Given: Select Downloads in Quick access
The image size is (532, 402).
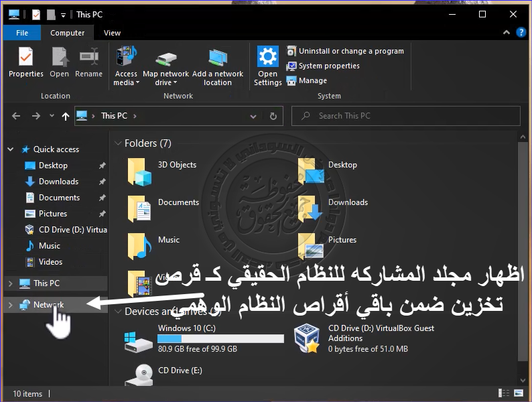Looking at the screenshot, I should (58, 182).
